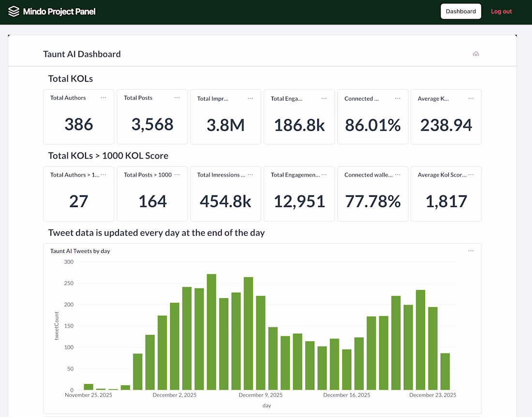Screen dimensions: 532x417
Task: Click the cloud download icon
Action: [x=476, y=54]
